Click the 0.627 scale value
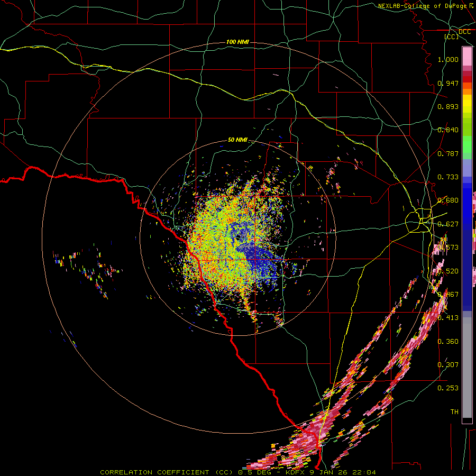This screenshot has width=476, height=476. pos(448,224)
